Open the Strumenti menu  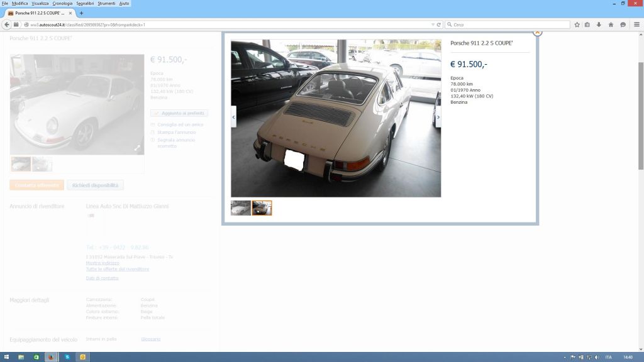click(106, 3)
